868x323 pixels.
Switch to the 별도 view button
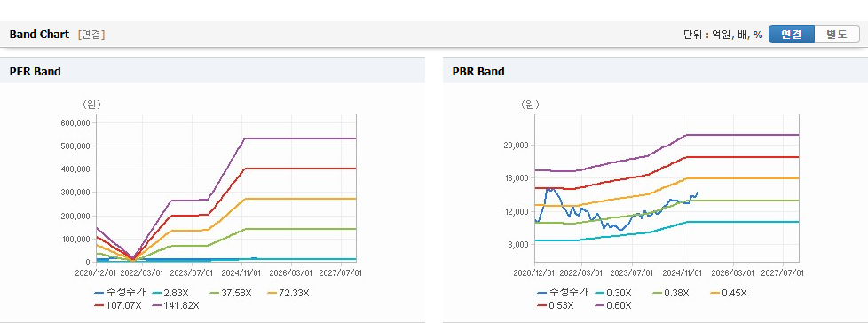837,34
